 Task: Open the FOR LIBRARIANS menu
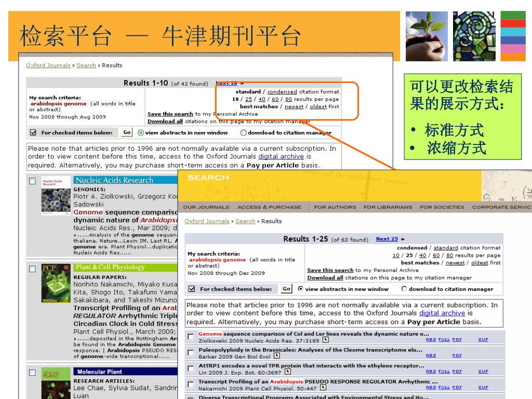tap(388, 207)
